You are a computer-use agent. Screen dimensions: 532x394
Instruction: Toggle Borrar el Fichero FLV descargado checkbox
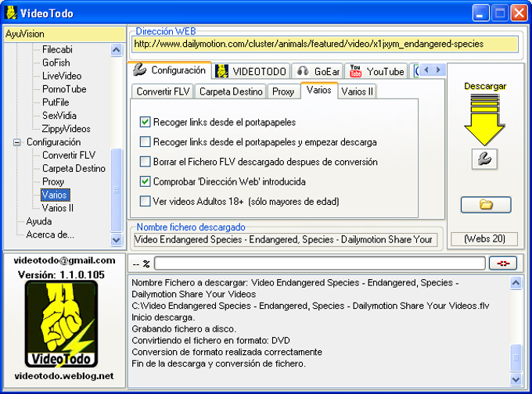click(x=146, y=162)
